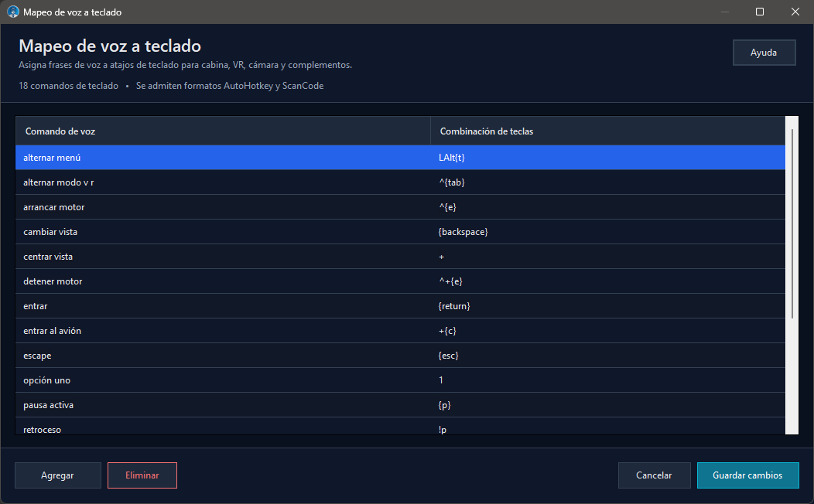Select the 'detener motor' command

(x=400, y=281)
